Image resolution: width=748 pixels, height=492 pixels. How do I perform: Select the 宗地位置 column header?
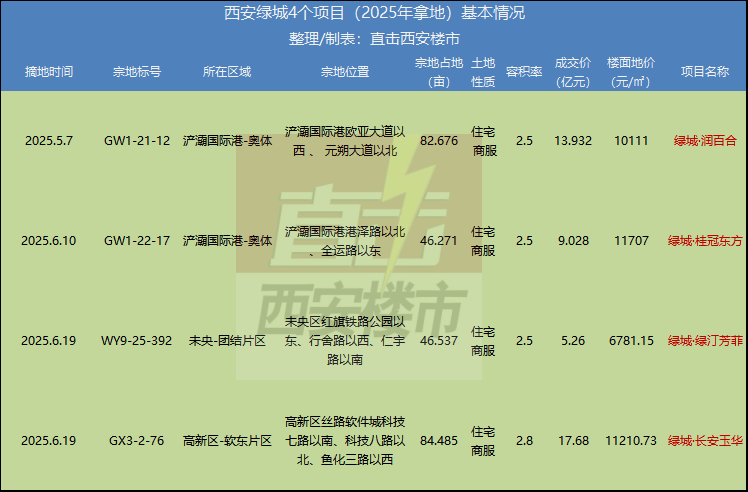[345, 72]
